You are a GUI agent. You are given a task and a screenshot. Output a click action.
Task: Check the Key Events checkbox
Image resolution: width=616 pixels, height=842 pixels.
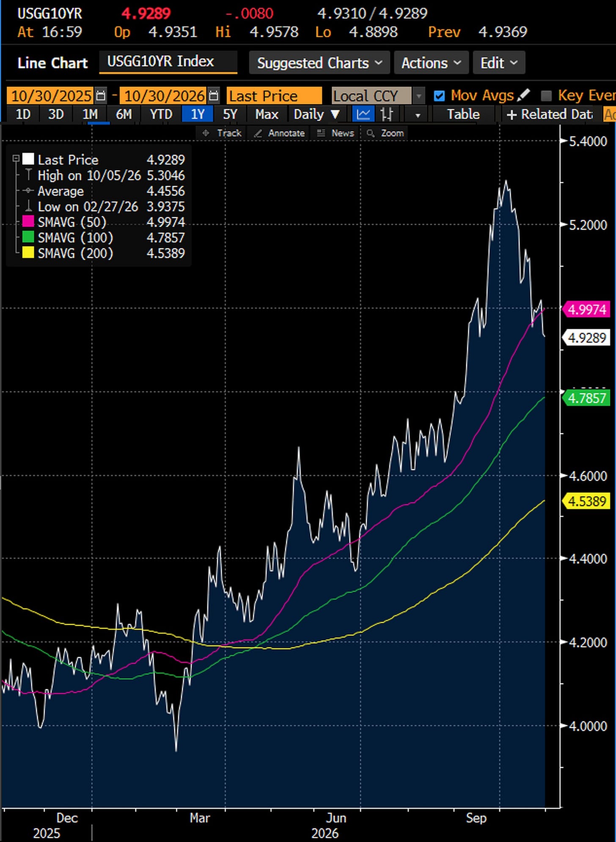(x=547, y=96)
